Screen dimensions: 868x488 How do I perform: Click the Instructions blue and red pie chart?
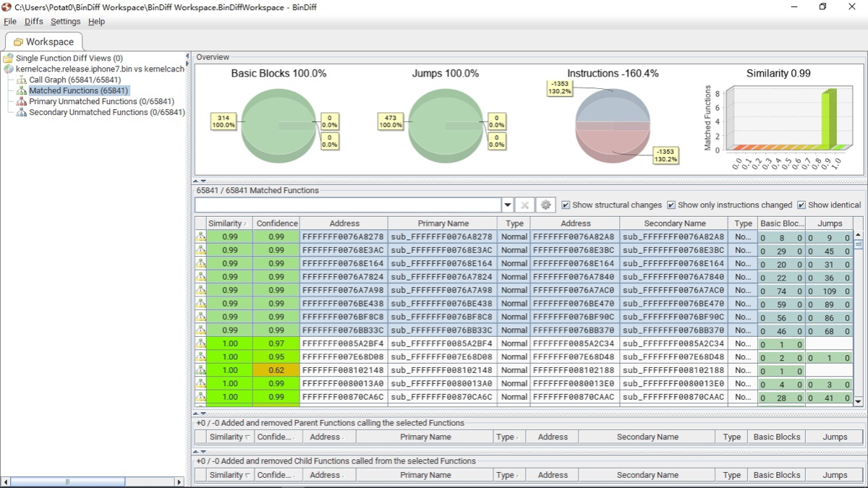pyautogui.click(x=613, y=126)
